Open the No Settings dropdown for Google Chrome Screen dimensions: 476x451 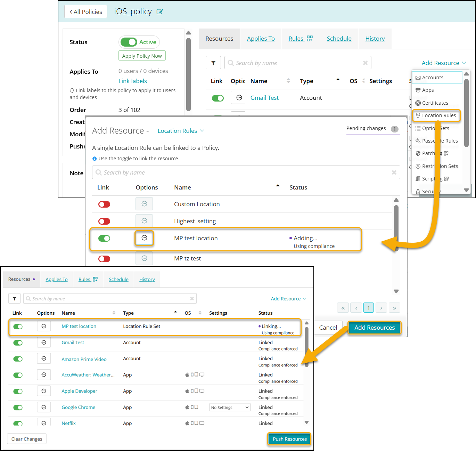230,408
